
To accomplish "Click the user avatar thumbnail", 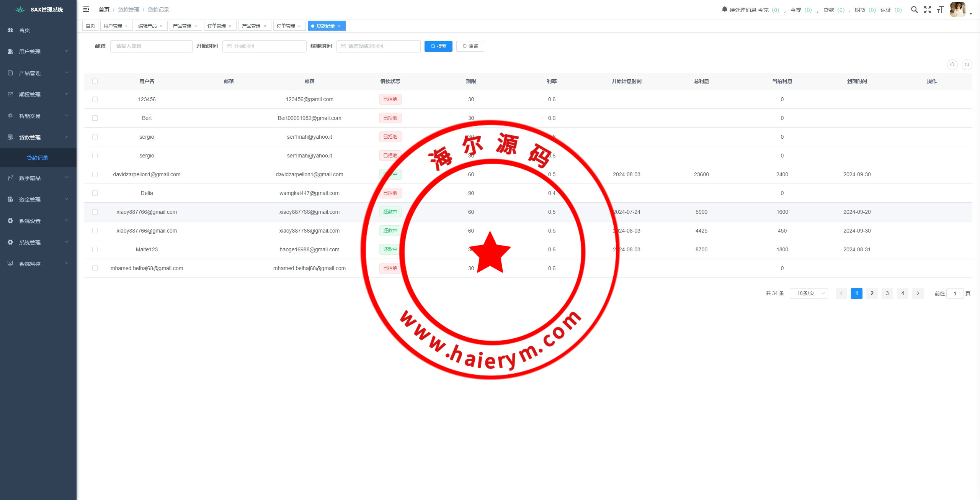I will pos(957,10).
